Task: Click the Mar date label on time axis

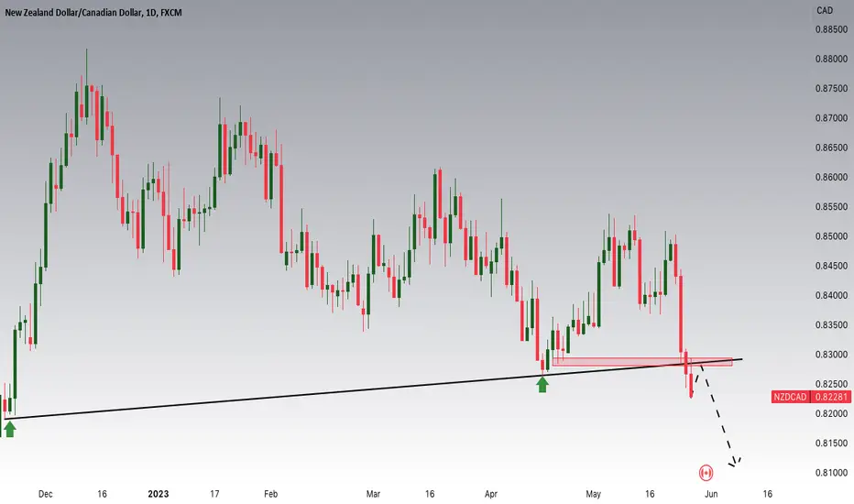Action: [373, 494]
